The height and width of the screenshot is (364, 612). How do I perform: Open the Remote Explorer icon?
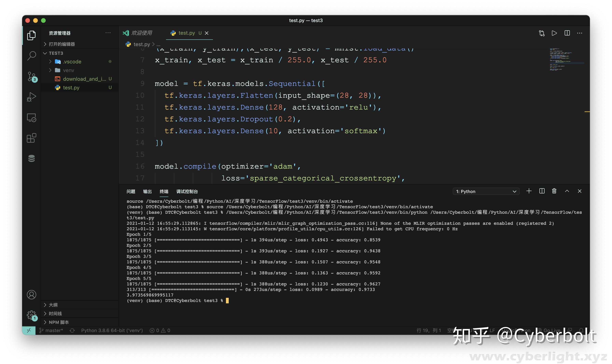(x=31, y=118)
